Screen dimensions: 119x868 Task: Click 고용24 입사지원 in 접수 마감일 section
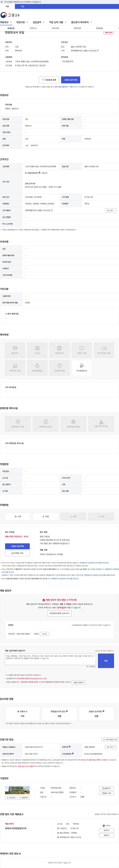17,546
